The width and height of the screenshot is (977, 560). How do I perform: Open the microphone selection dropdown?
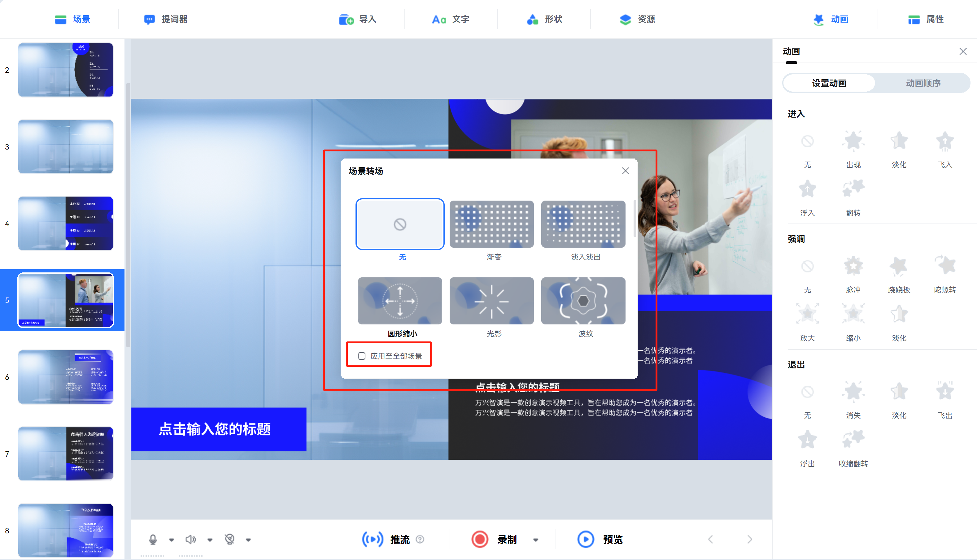[171, 539]
